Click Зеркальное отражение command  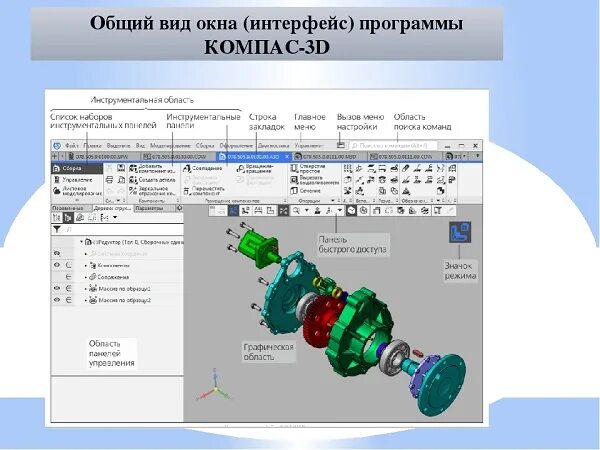point(152,191)
